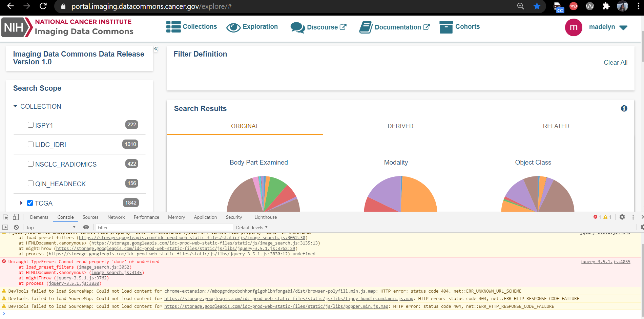Expand the TCGA collection tree entry
This screenshot has height=319, width=644.
[x=21, y=203]
